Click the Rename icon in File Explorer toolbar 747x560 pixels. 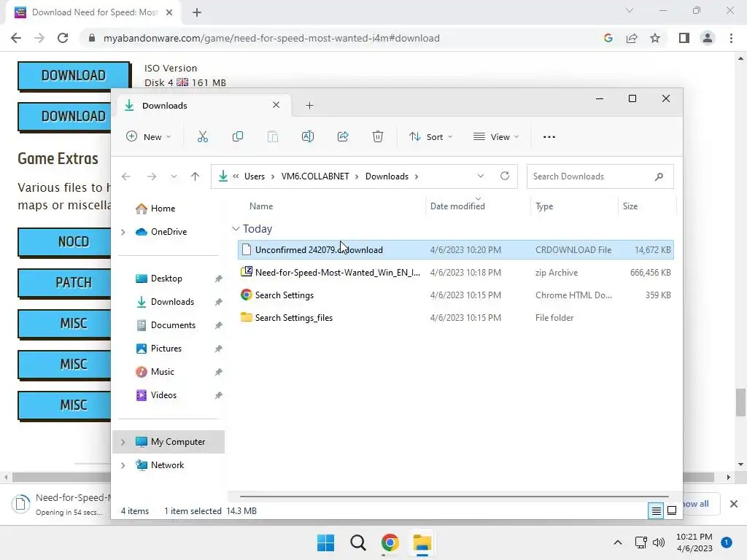click(308, 136)
